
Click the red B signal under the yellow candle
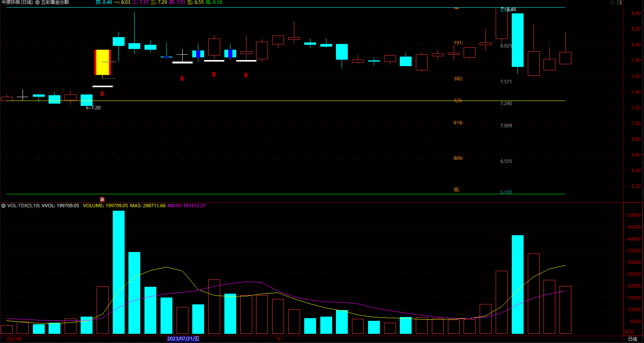pyautogui.click(x=102, y=94)
